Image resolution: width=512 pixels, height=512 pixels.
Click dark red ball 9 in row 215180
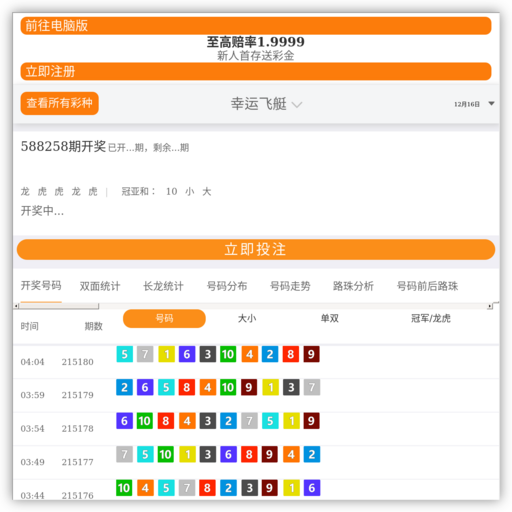[311, 354]
